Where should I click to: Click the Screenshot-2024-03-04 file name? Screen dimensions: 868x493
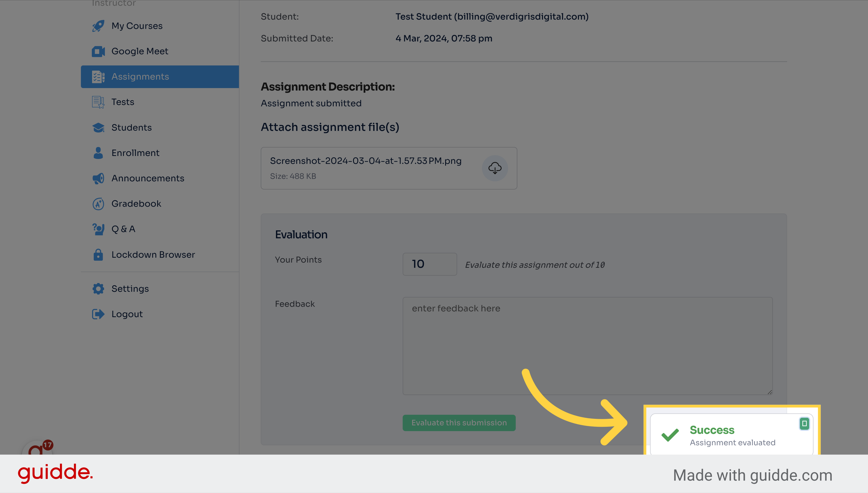(x=366, y=161)
